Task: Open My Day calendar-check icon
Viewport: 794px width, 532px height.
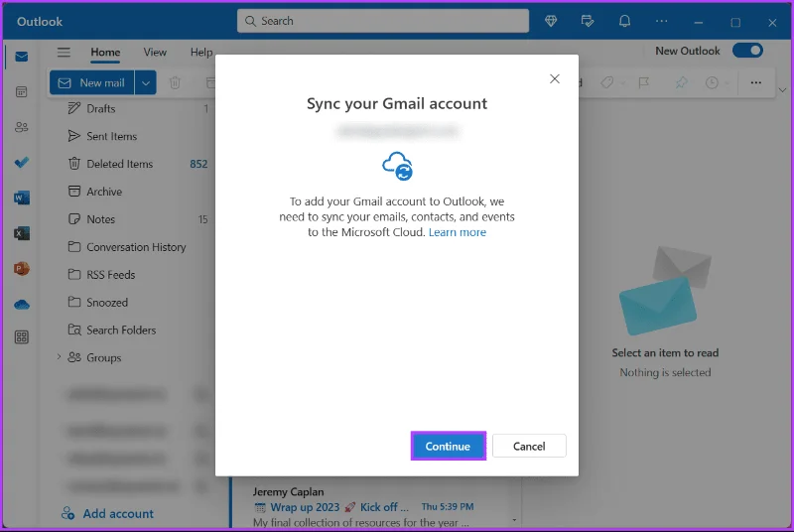Action: (x=588, y=21)
